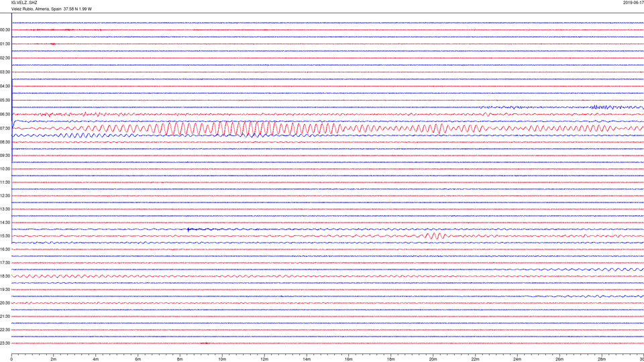Click the 6m tick on time axis
Screen dimensions: 644x362
tap(138, 359)
